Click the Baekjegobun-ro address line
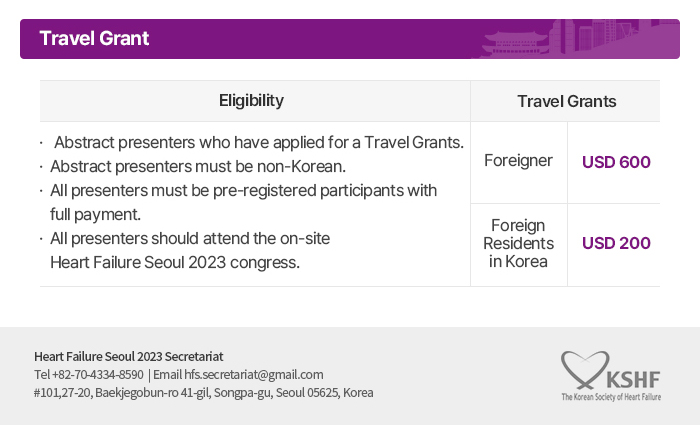The image size is (700, 425). [204, 393]
